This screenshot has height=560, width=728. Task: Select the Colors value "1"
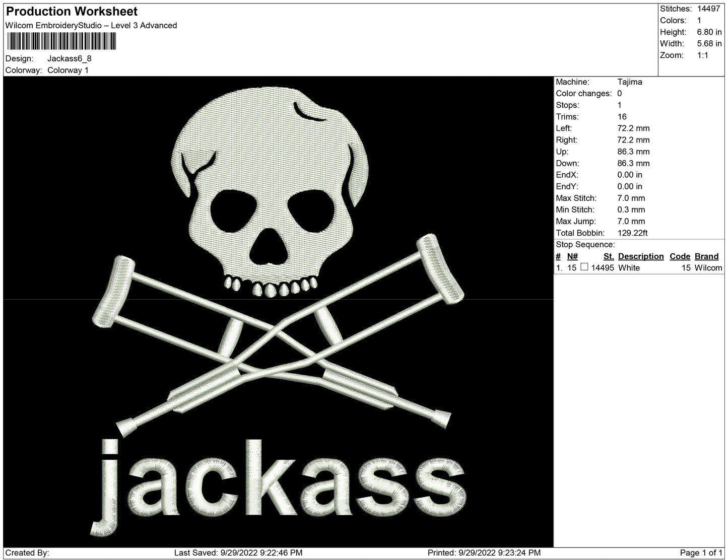[699, 21]
